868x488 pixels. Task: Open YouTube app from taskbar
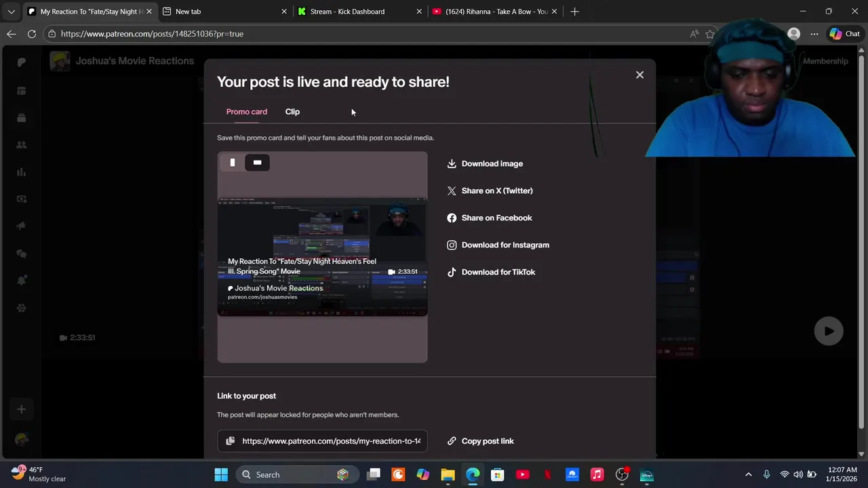[522, 474]
